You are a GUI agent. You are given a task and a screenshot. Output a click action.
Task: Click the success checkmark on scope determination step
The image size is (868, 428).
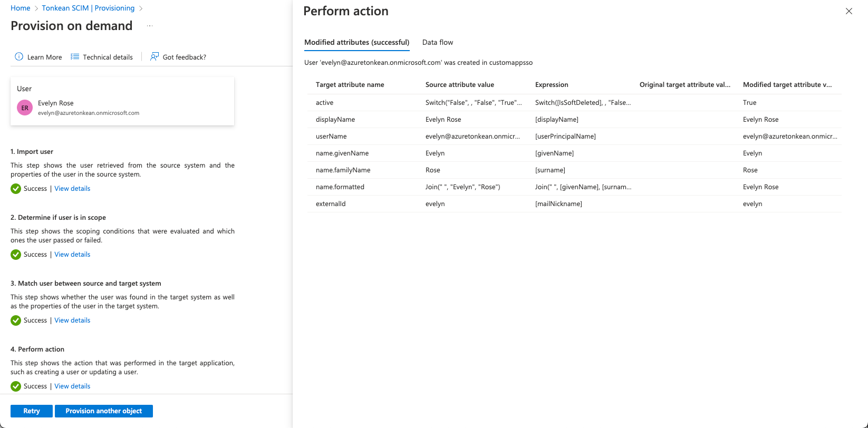15,254
